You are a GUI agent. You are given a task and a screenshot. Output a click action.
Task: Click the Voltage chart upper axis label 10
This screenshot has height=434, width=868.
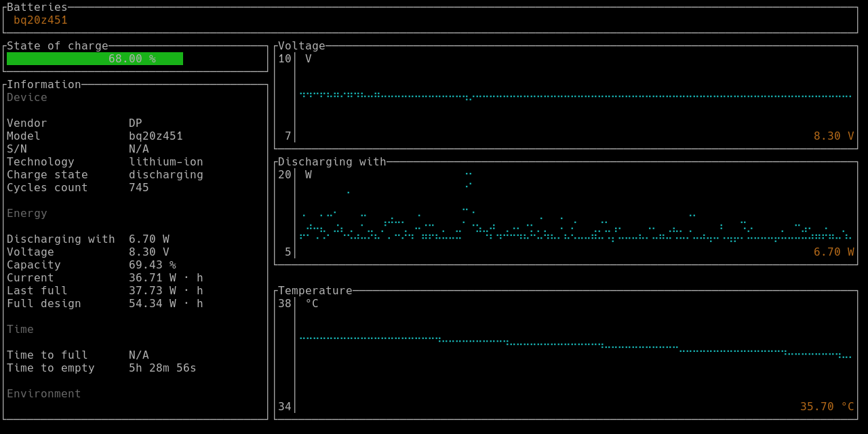285,59
